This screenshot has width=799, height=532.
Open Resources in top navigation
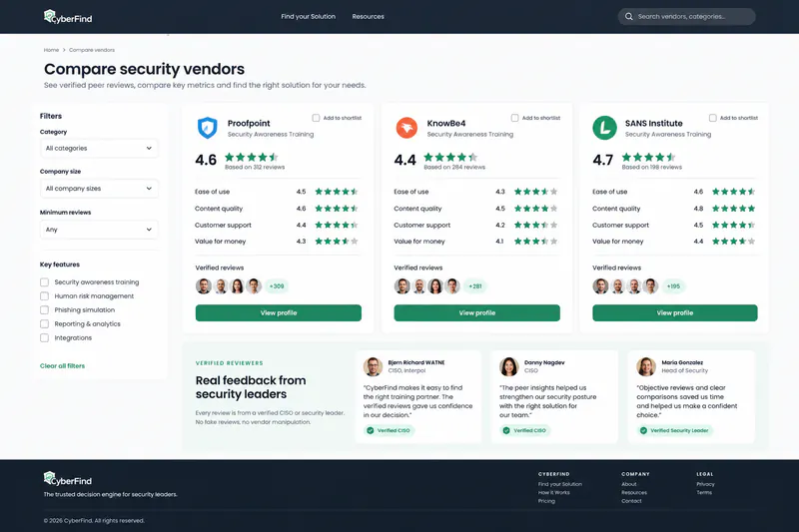[368, 16]
